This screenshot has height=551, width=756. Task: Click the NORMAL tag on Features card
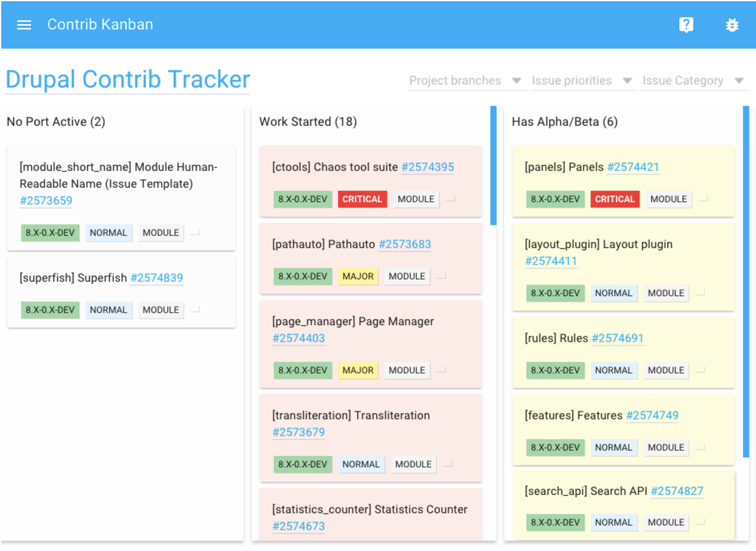click(x=614, y=447)
